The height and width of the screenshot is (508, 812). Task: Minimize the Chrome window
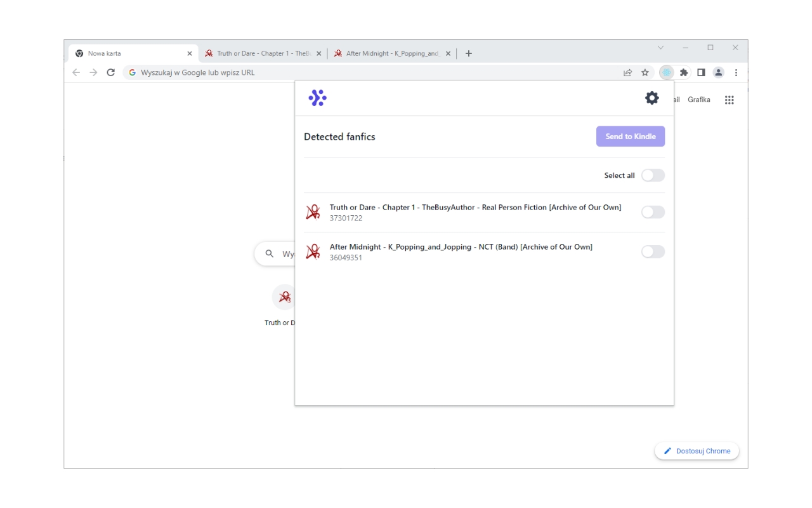point(685,48)
